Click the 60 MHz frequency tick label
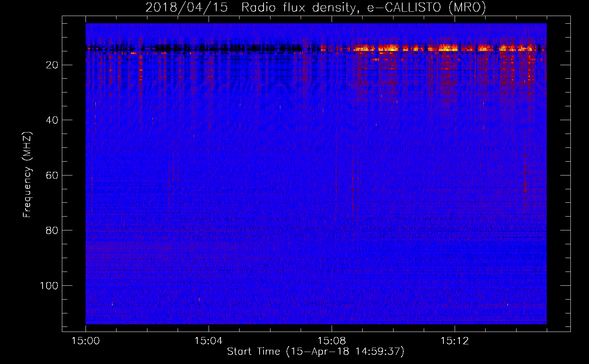The width and height of the screenshot is (589, 364). pyautogui.click(x=52, y=175)
